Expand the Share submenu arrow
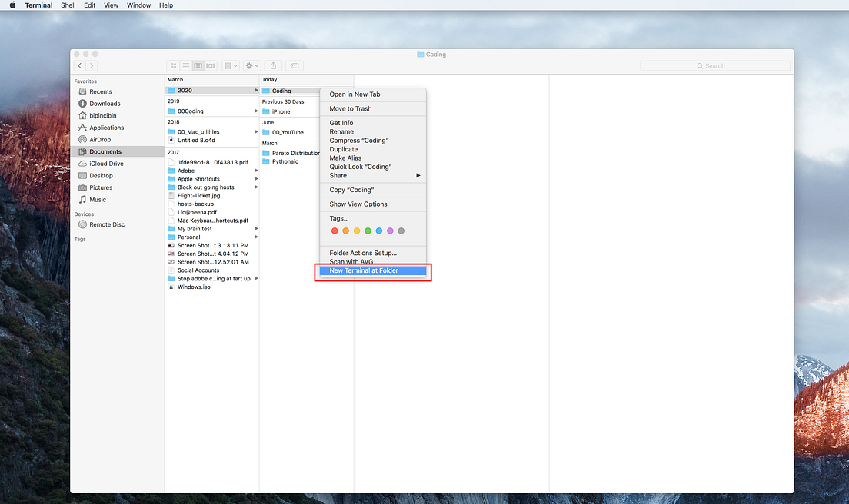Viewport: 849px width, 504px height. 418,175
